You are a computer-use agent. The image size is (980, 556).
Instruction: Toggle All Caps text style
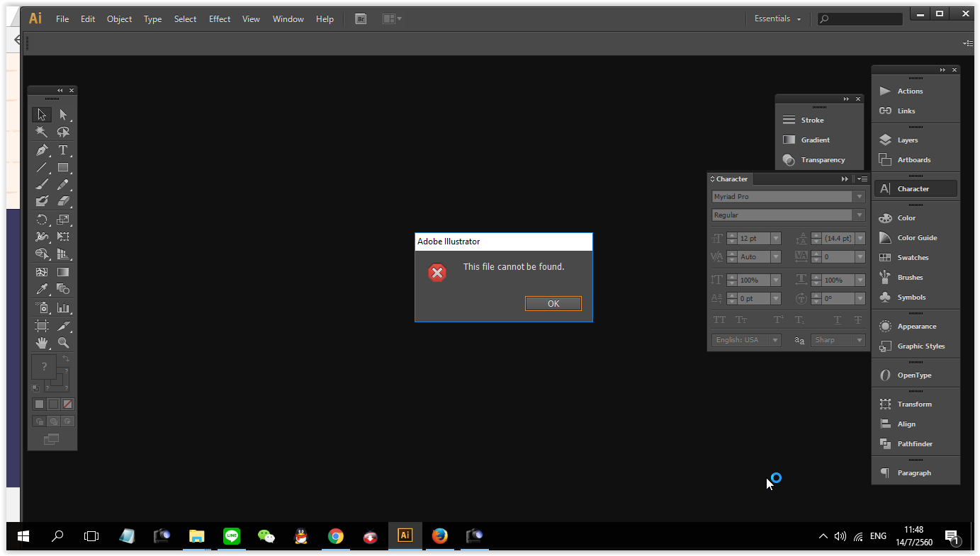coord(719,320)
